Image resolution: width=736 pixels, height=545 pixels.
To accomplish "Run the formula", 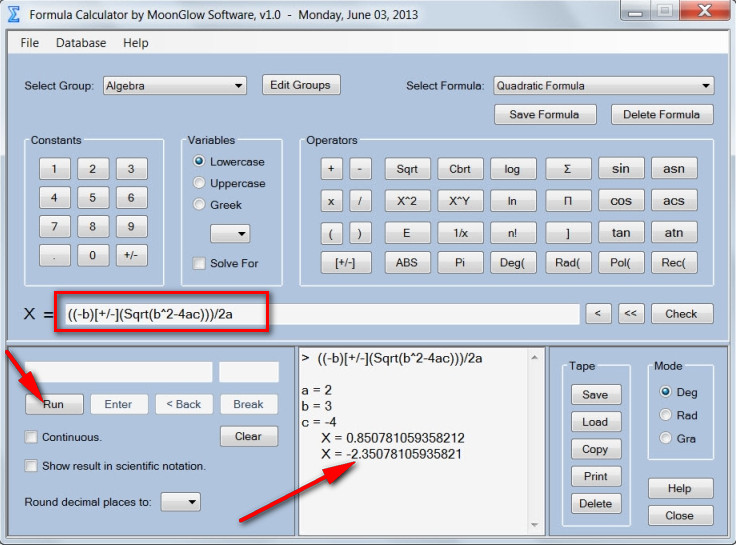I will 54,404.
